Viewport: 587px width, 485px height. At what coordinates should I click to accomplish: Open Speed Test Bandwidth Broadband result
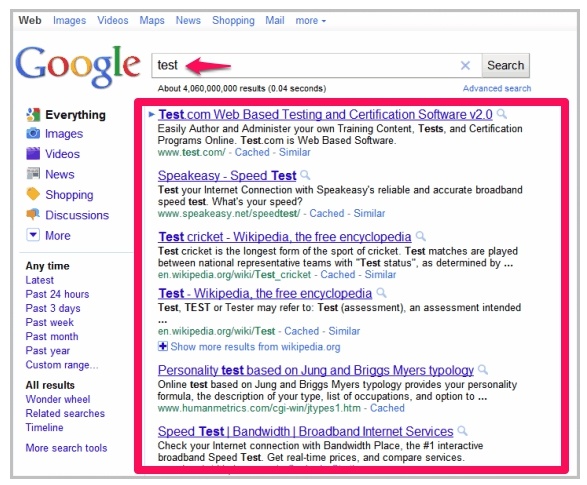[305, 431]
